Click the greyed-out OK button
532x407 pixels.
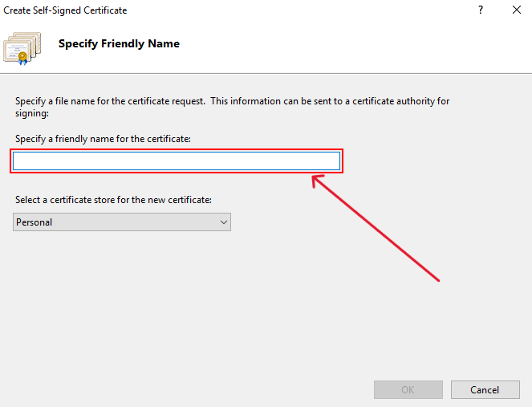click(x=408, y=389)
